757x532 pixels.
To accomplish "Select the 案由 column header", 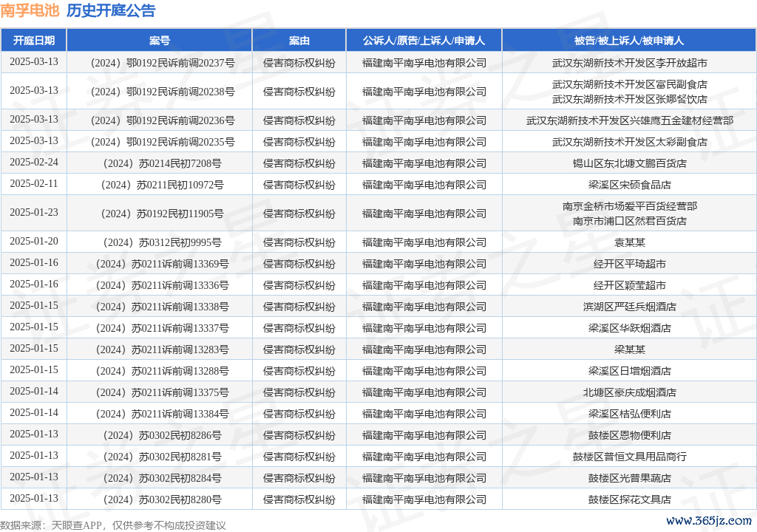I will click(299, 41).
